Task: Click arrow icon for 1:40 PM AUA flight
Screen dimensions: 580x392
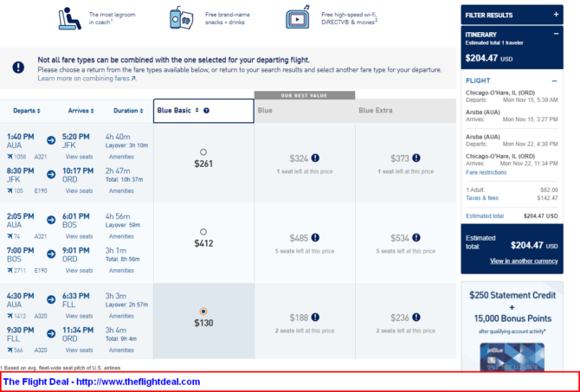Action: (51, 140)
